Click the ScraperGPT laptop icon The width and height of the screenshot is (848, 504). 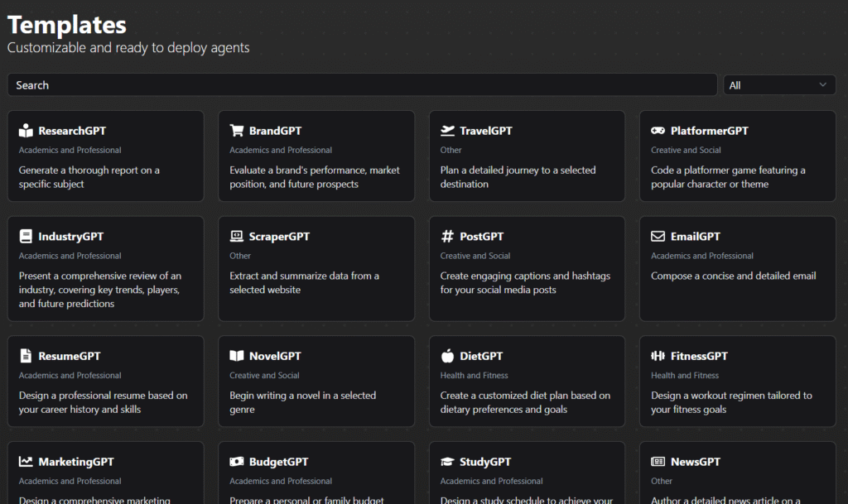[x=236, y=236]
